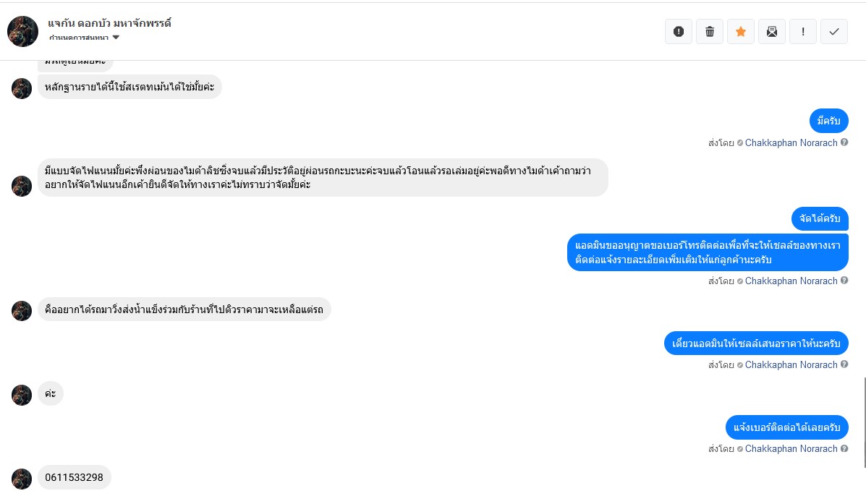Image resolution: width=866 pixels, height=504 pixels.
Task: Delete conversation using the trash icon
Action: pyautogui.click(x=710, y=32)
